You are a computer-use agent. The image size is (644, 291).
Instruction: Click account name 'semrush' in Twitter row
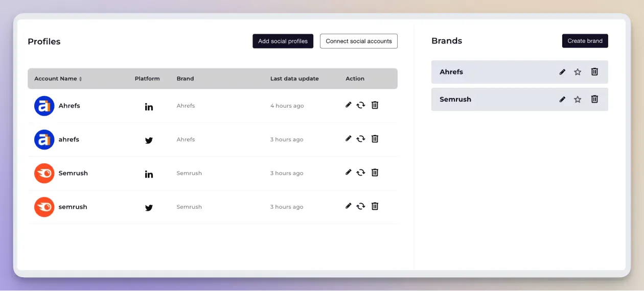click(73, 207)
